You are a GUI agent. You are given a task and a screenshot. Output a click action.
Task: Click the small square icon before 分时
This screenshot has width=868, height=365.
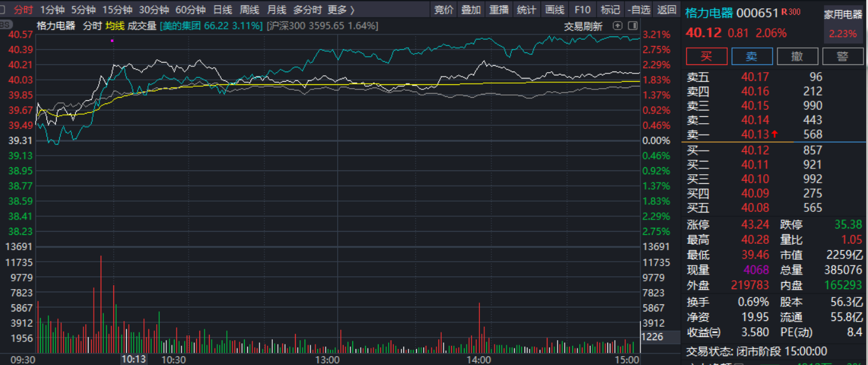click(4, 10)
